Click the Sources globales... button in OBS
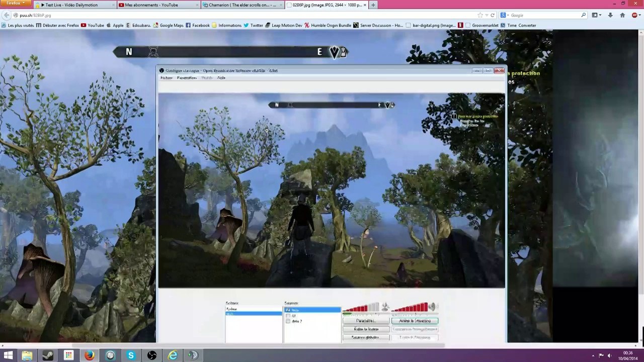 pos(366,337)
